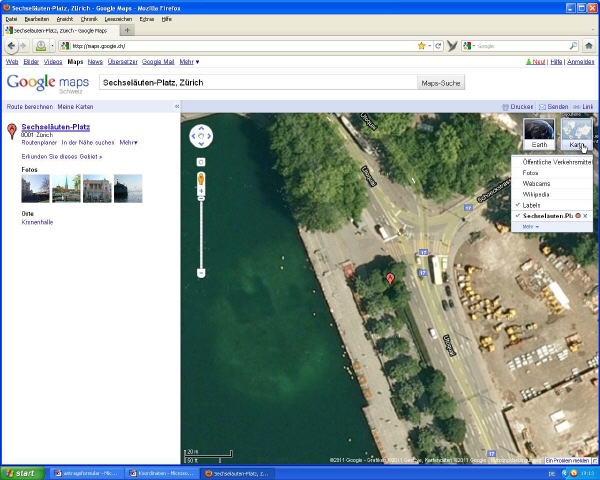Toggle the Labels layer checkmark
This screenshot has height=480, width=600.
[518, 205]
